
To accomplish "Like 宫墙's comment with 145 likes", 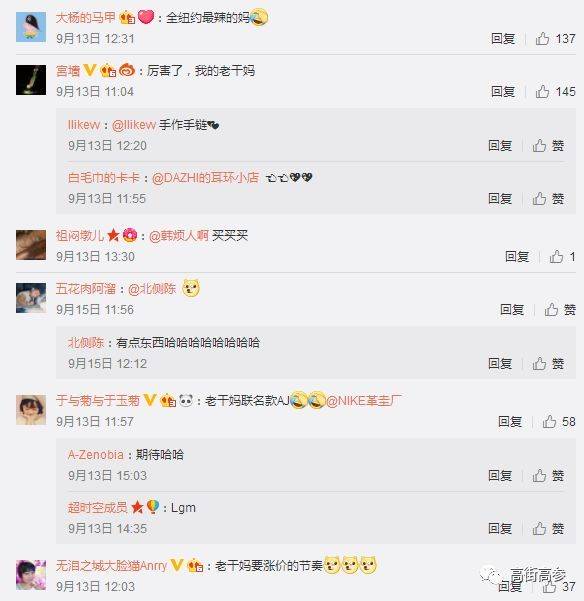I will 555,92.
